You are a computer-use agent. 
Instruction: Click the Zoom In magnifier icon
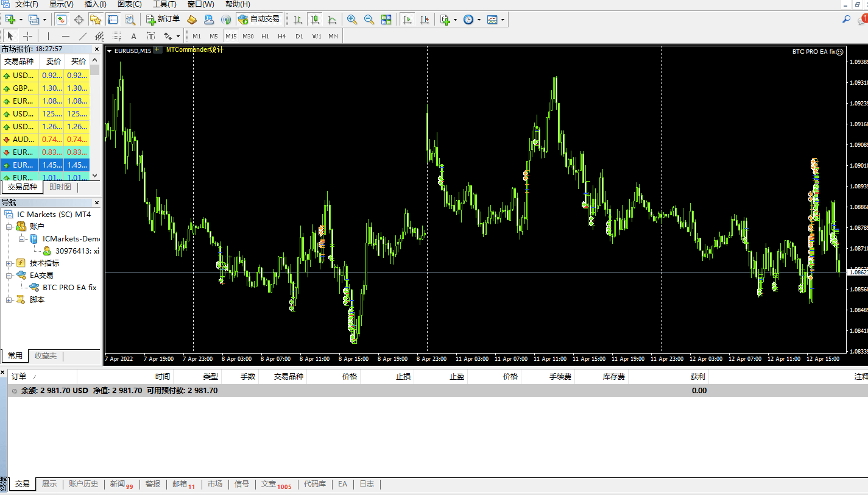[351, 20]
